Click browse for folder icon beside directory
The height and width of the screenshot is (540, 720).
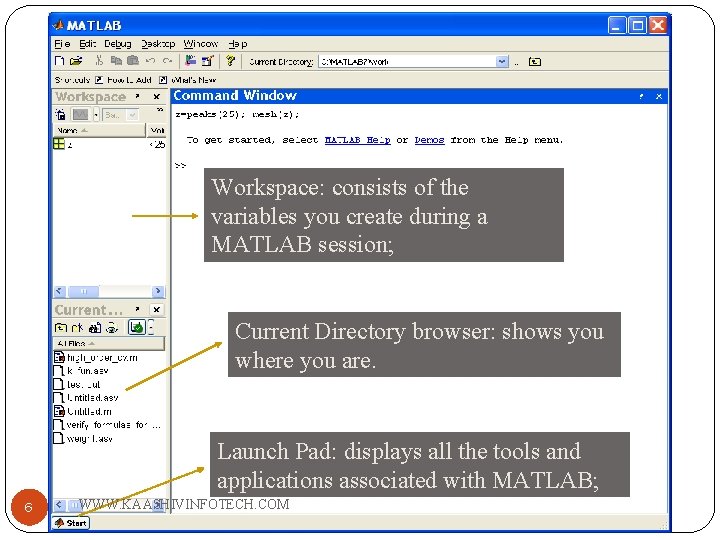(517, 62)
